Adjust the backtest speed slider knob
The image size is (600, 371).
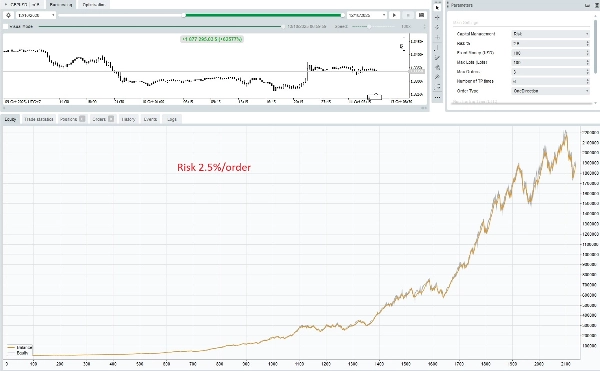[x=369, y=26]
